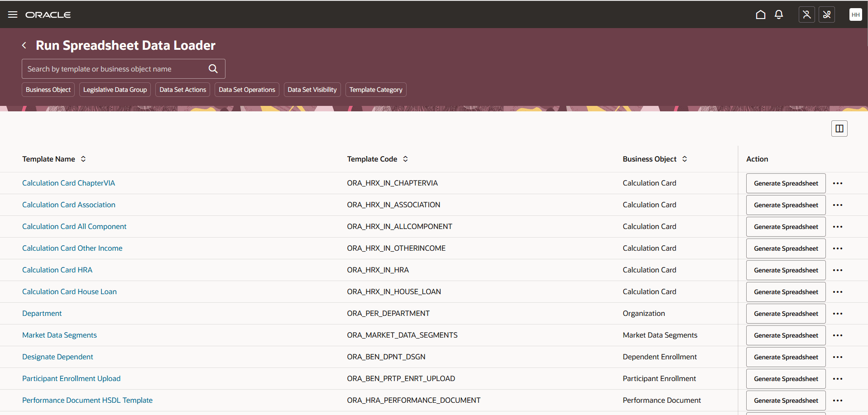The width and height of the screenshot is (868, 415).
Task: Click the Oracle logo
Action: [48, 14]
